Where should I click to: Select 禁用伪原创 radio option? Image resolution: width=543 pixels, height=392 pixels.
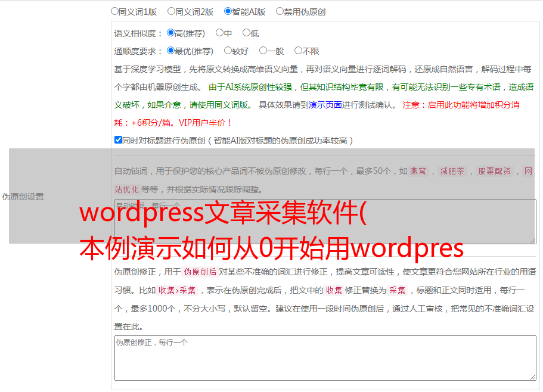(280, 11)
